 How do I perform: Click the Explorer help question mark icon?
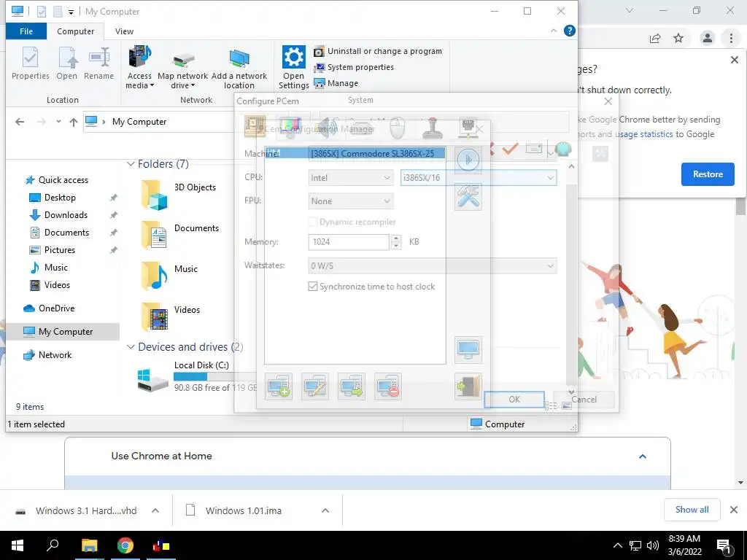point(569,31)
